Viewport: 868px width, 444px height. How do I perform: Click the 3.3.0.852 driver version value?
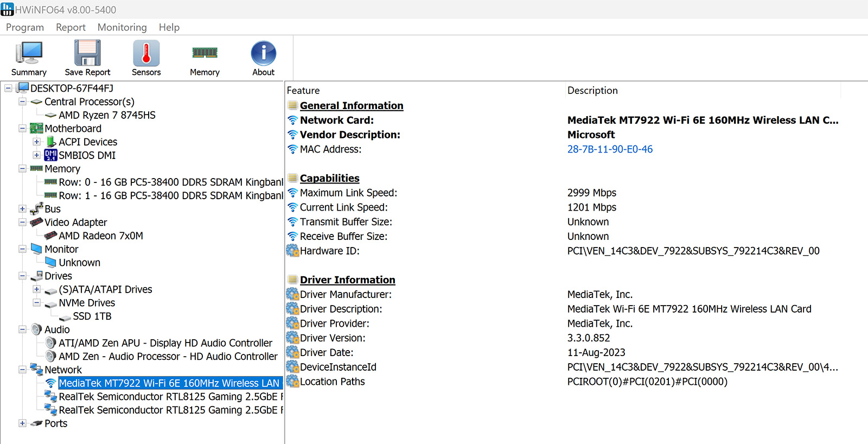(589, 338)
